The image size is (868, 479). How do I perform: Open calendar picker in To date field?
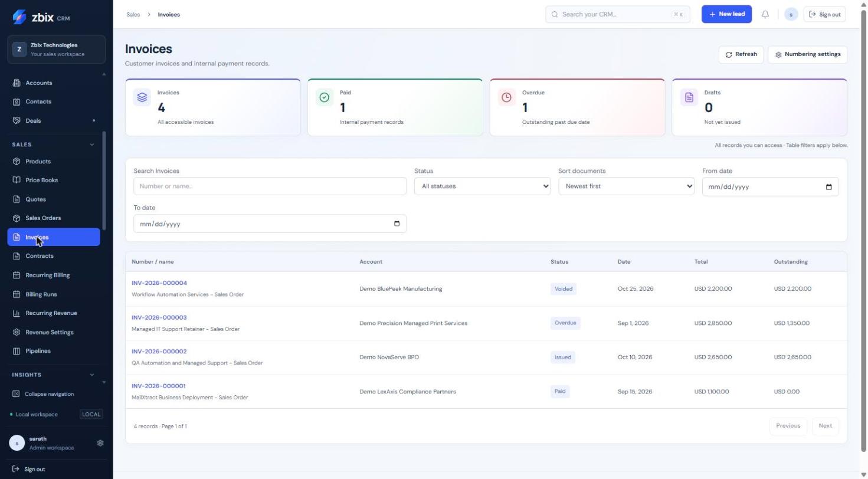pyautogui.click(x=397, y=224)
